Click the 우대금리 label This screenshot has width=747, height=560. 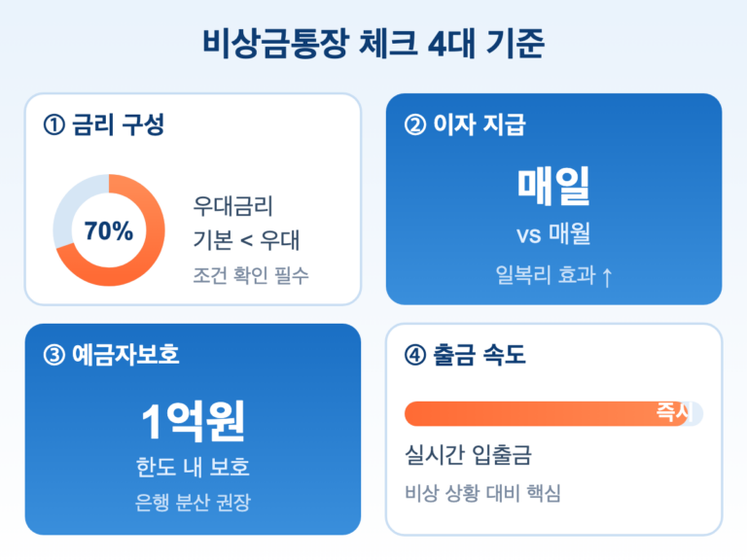233,206
